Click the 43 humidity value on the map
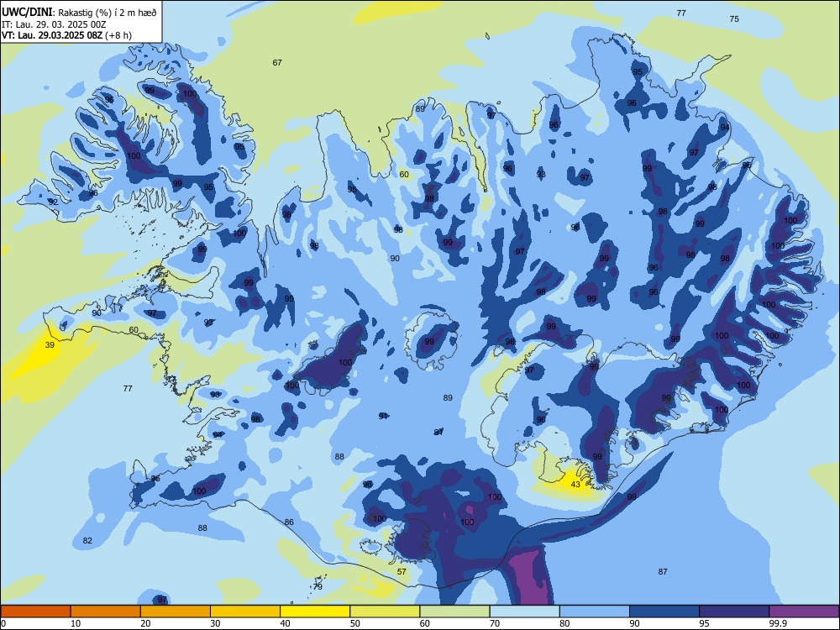The image size is (840, 630). [x=575, y=485]
